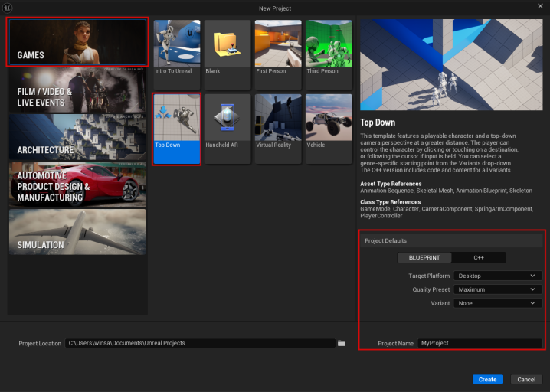Browse for project location folder
This screenshot has width=550, height=392.
[x=342, y=343]
